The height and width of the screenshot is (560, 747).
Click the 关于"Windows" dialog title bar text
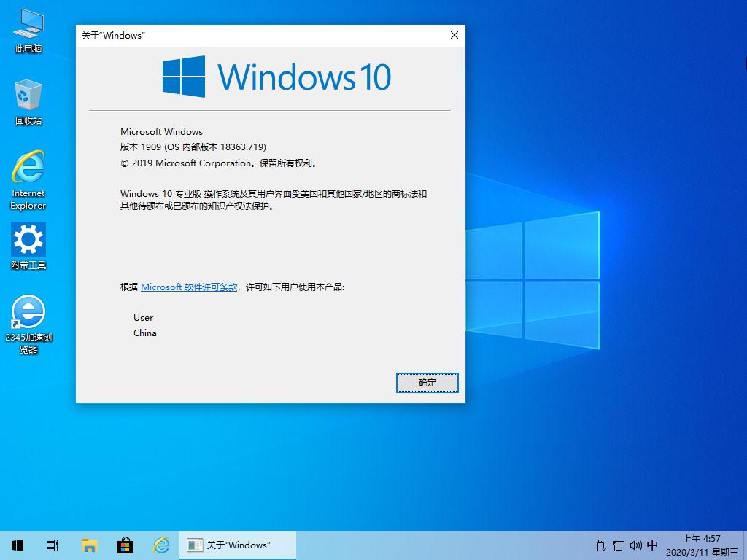pos(113,36)
